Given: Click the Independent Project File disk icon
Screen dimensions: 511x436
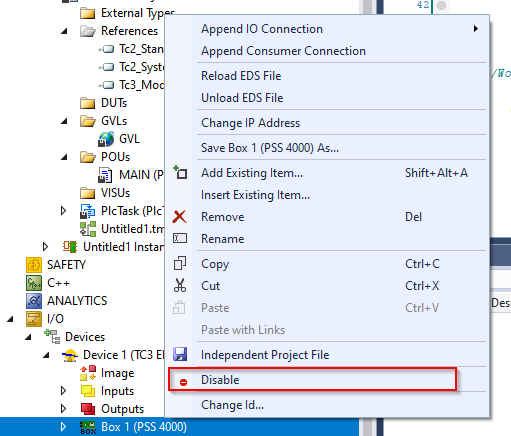Looking at the screenshot, I should (x=180, y=354).
